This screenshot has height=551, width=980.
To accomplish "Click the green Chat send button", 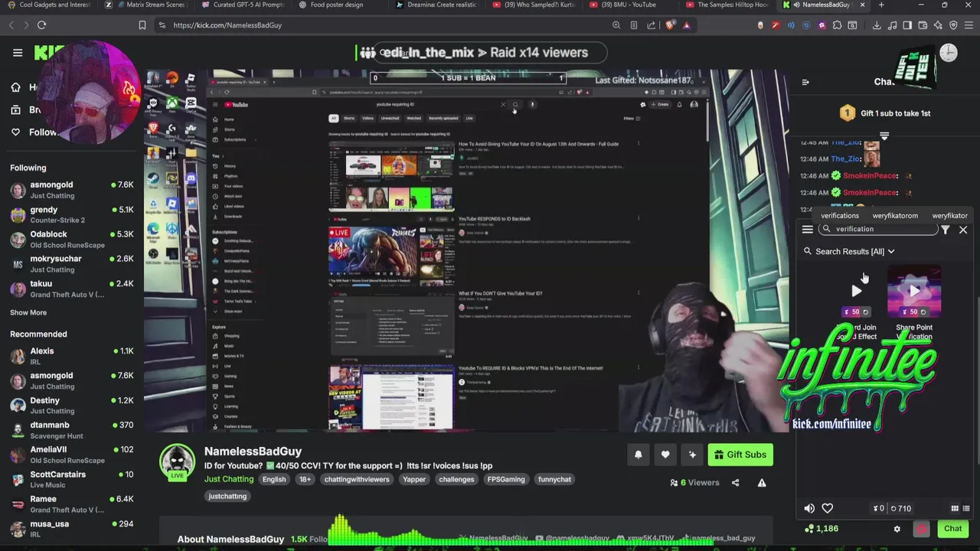I will pos(952,529).
